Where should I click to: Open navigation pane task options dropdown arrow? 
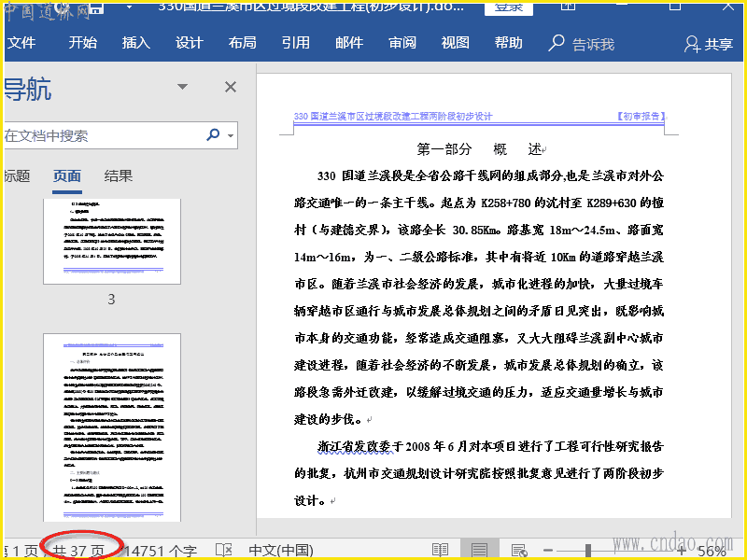(x=183, y=87)
